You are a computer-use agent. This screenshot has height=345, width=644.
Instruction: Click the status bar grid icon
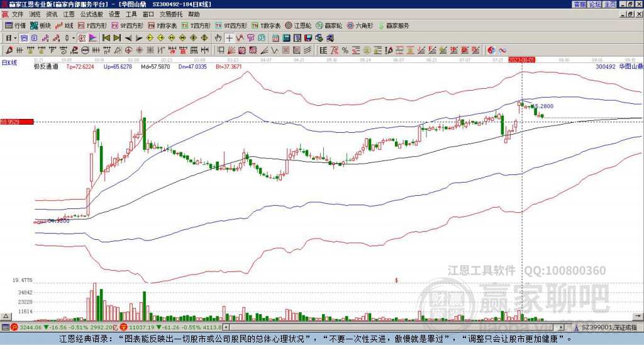click(5, 327)
